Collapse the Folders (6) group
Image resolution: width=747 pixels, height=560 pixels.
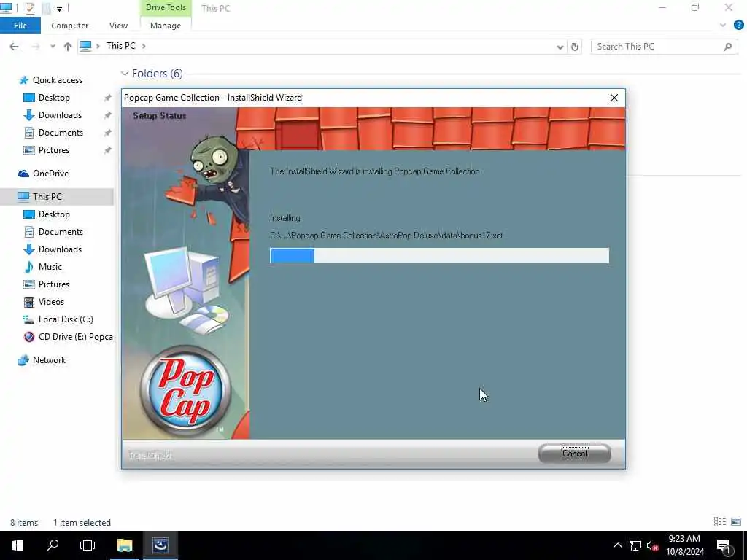125,74
